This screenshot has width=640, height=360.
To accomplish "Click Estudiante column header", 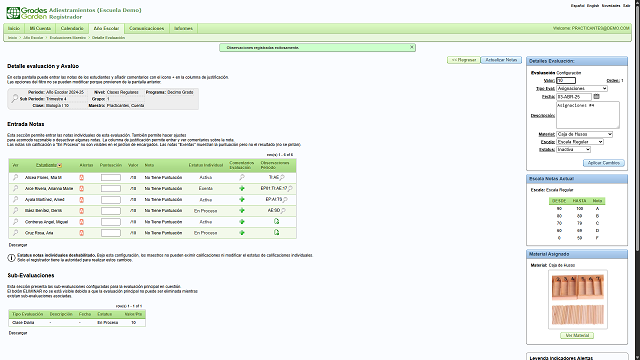I will 46,165.
